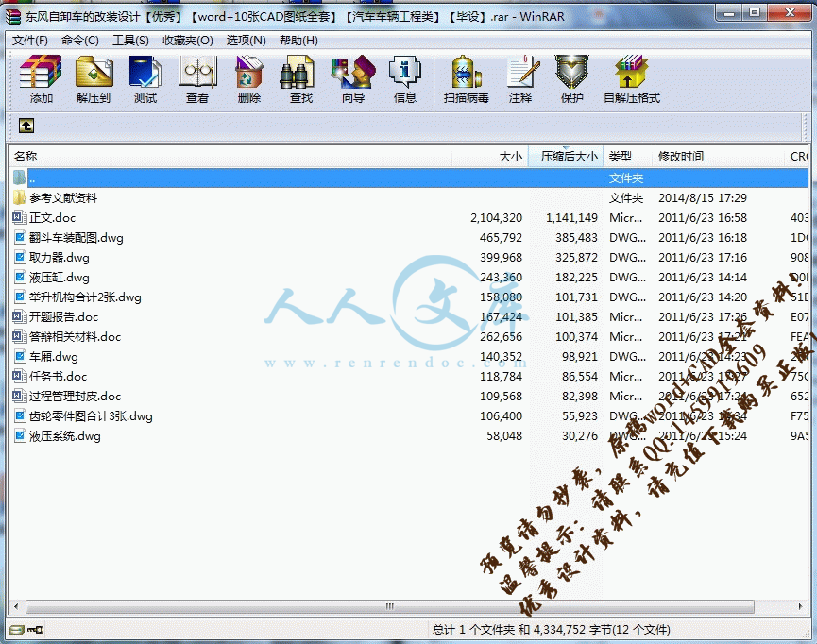The image size is (817, 644).
Task: Click the 删除 (Delete) toolbar icon
Action: [x=249, y=72]
